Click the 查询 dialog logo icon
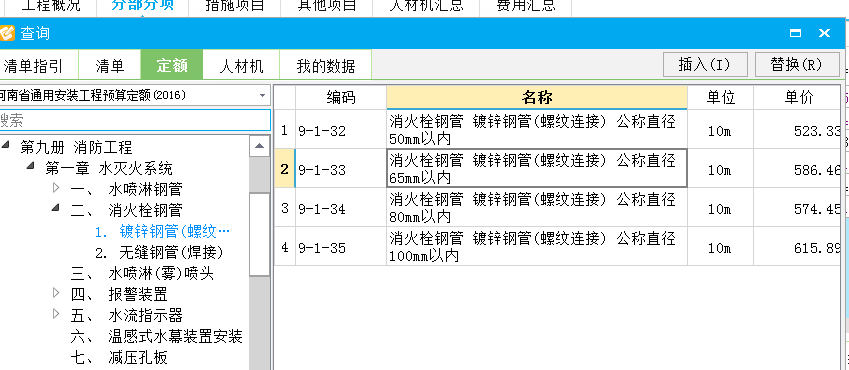 tap(6, 34)
